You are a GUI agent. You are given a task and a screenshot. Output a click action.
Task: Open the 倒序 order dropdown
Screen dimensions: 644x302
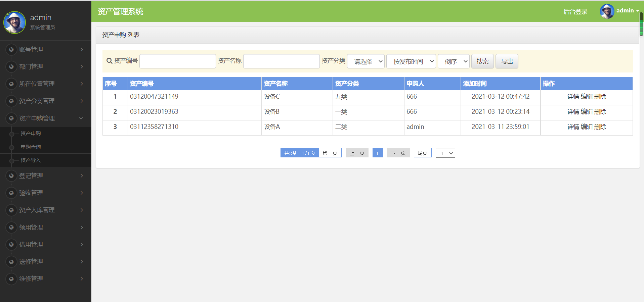click(x=454, y=61)
